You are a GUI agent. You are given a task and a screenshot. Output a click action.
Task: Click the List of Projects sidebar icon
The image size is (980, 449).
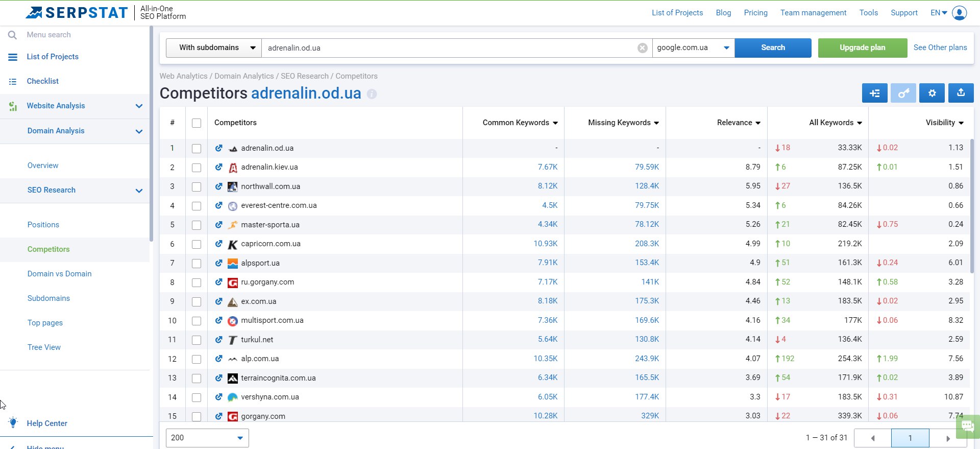pos(13,57)
